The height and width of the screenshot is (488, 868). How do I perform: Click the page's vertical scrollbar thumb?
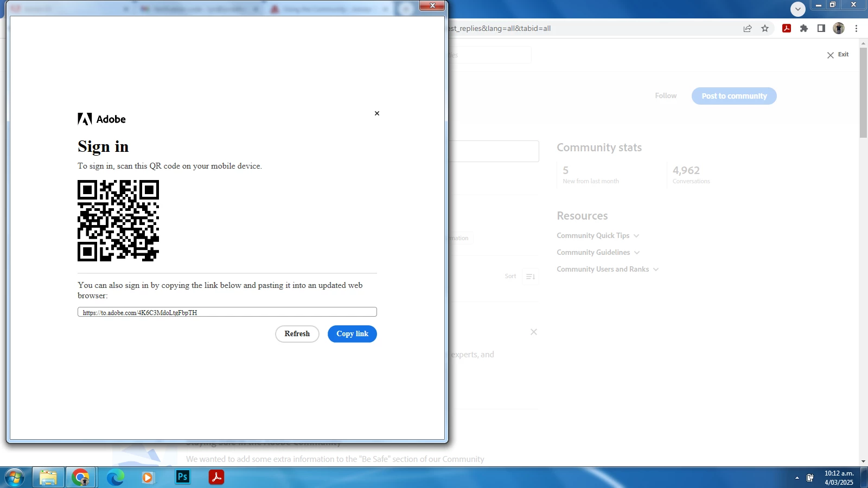pyautogui.click(x=864, y=92)
